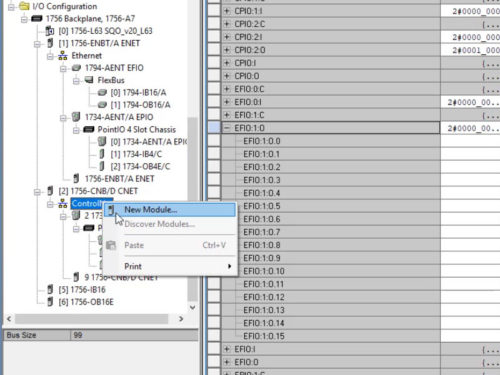Click the 1734-IB4/C module icon
This screenshot has width=500, height=375.
102,154
